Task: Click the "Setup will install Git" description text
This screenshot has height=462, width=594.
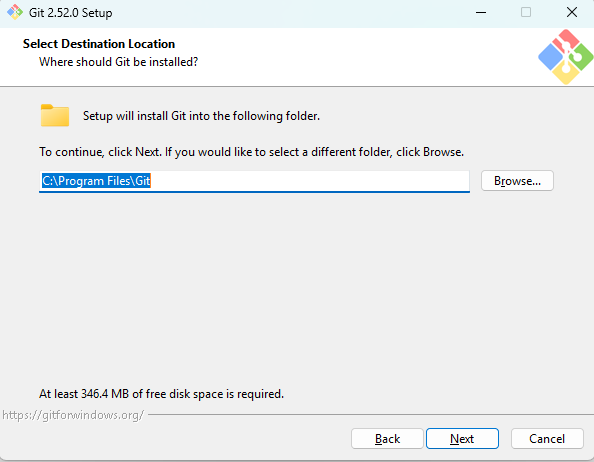Action: [x=201, y=116]
